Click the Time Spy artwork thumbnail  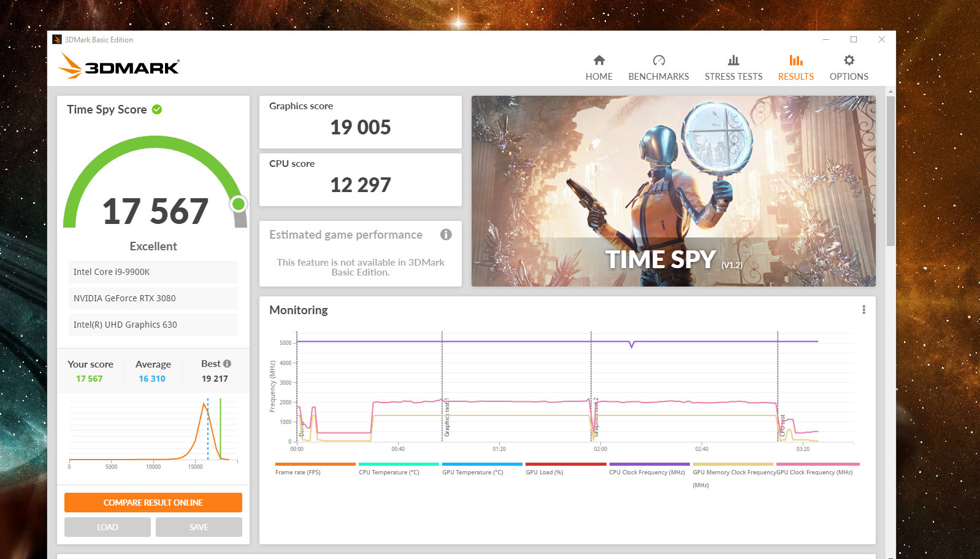point(673,191)
